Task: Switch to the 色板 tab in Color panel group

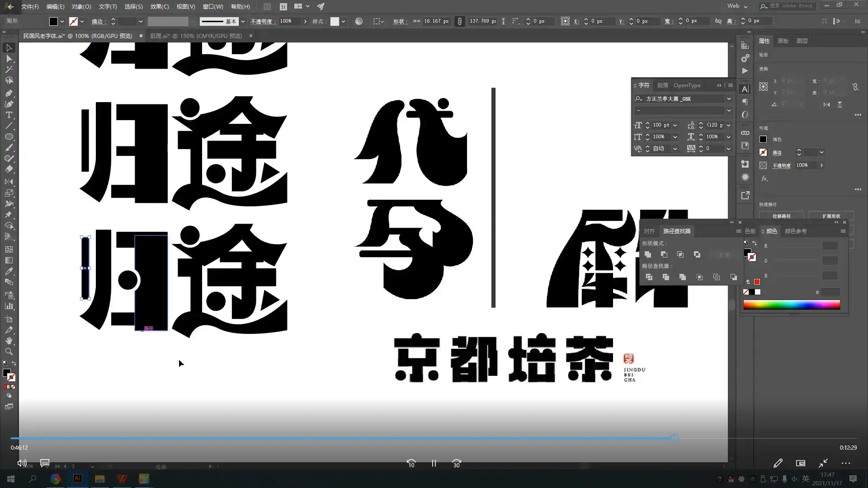Action: [x=750, y=231]
